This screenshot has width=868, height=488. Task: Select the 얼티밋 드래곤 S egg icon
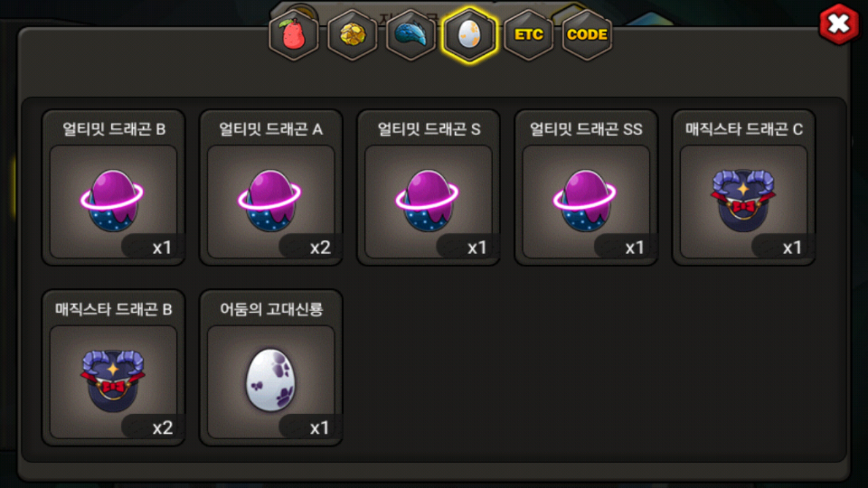(x=429, y=201)
